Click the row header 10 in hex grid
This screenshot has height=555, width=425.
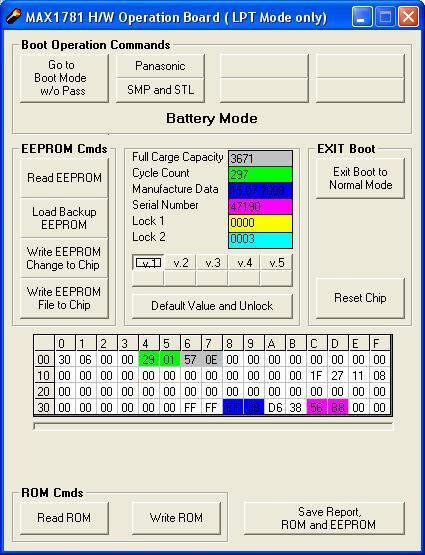point(44,376)
